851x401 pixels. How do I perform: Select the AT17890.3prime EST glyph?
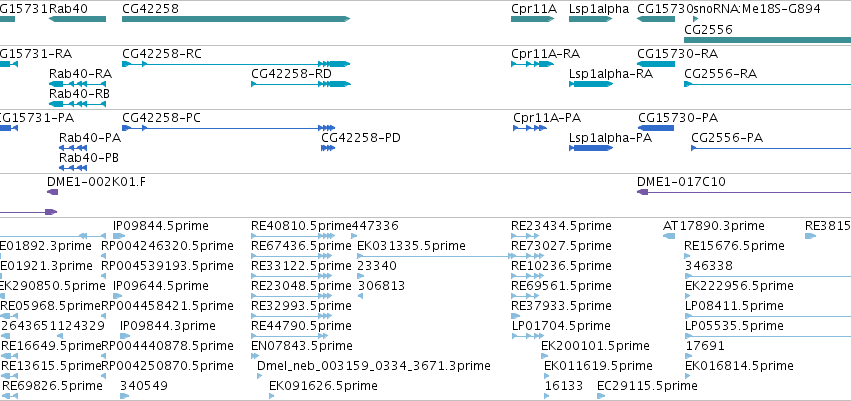669,236
